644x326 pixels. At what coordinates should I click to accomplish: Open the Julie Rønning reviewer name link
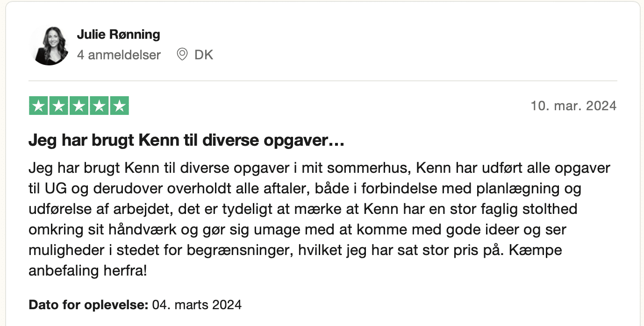tap(118, 34)
